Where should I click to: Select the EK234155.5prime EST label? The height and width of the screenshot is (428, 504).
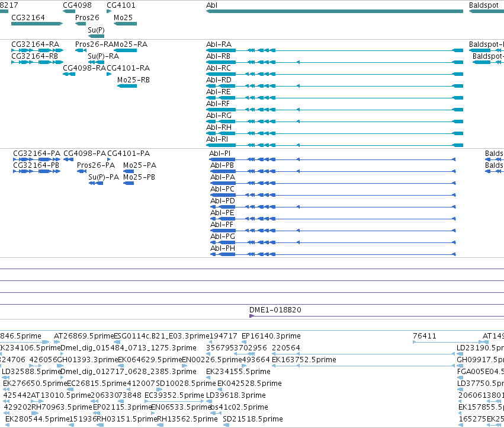pos(238,372)
